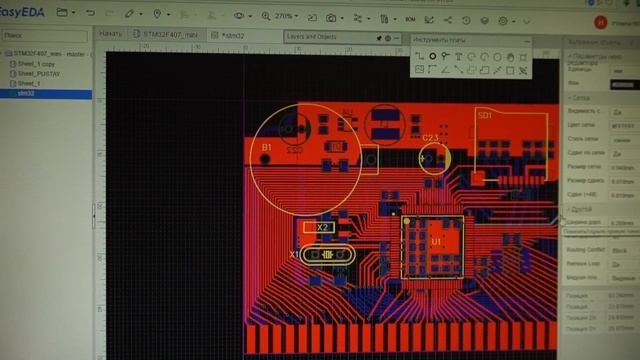Screen dimensions: 640x360
Task: Select Sheet_PUSTAY in project tree
Action: (38, 74)
